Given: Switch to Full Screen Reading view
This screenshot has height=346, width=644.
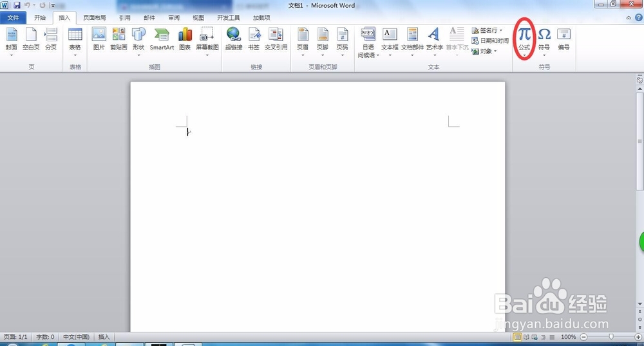Looking at the screenshot, I should tap(527, 337).
